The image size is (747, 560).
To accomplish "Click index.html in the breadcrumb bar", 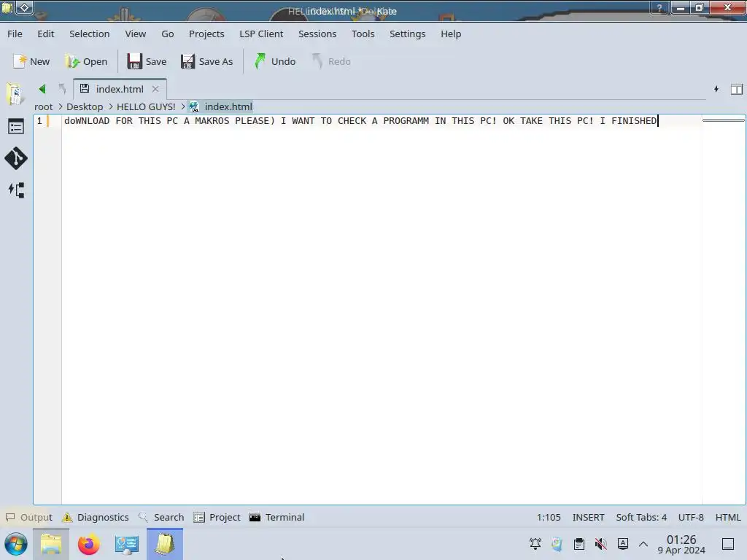I will pyautogui.click(x=222, y=106).
